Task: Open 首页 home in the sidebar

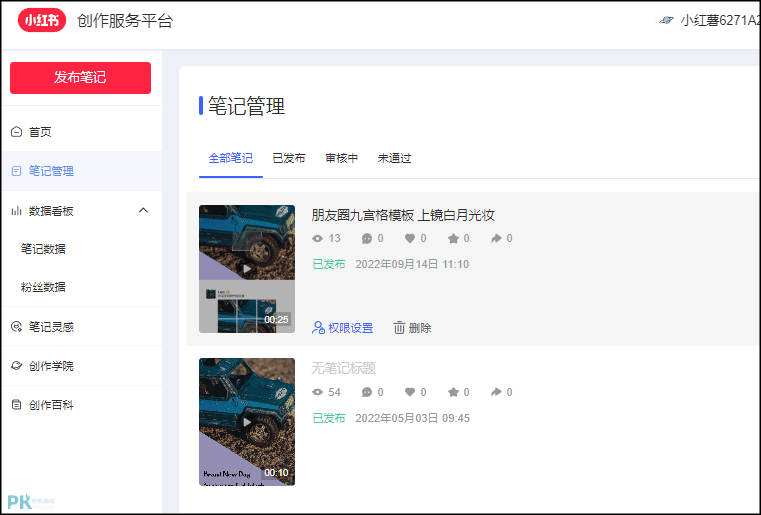Action: tap(82, 132)
